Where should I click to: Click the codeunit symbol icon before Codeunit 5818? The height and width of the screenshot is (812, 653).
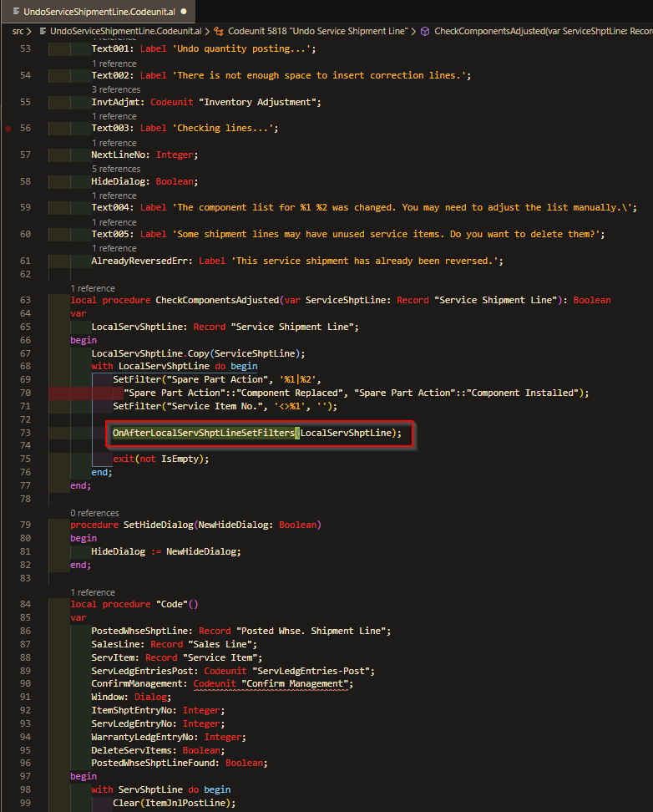219,31
